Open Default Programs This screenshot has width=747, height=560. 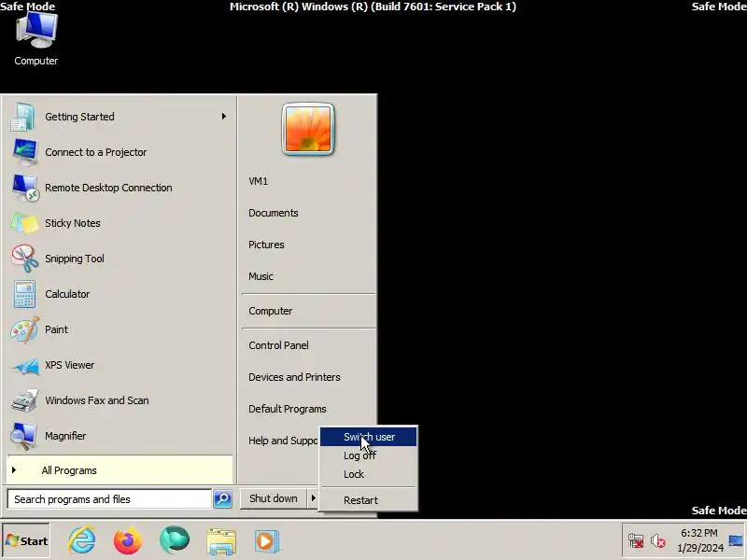[288, 409]
